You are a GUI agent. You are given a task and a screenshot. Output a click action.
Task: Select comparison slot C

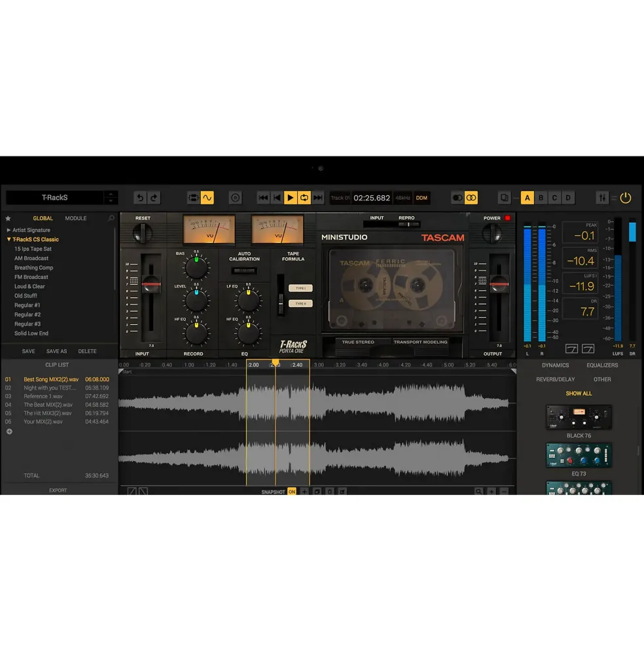(x=554, y=198)
